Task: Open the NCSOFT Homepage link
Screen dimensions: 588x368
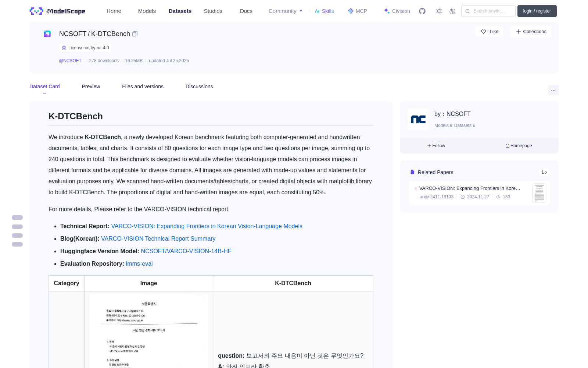Action: click(519, 146)
